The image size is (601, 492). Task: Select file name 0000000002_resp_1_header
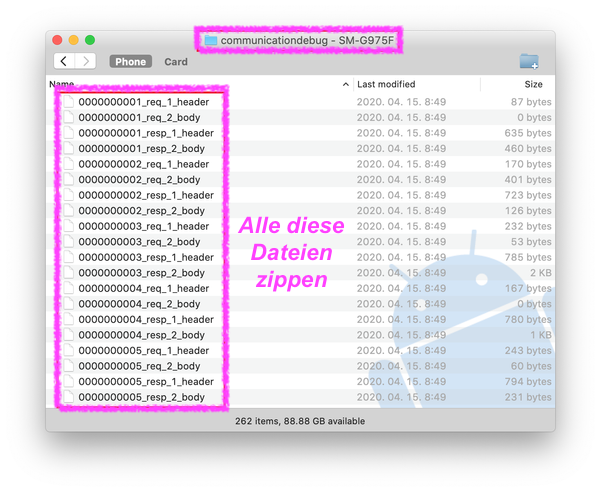[146, 195]
